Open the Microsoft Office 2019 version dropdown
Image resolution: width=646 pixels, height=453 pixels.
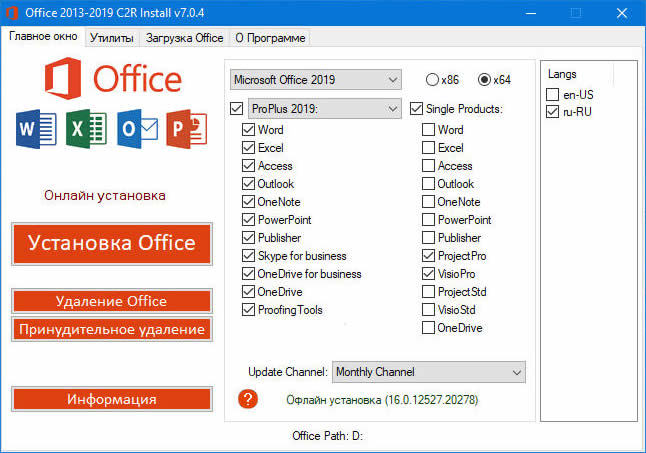point(314,79)
